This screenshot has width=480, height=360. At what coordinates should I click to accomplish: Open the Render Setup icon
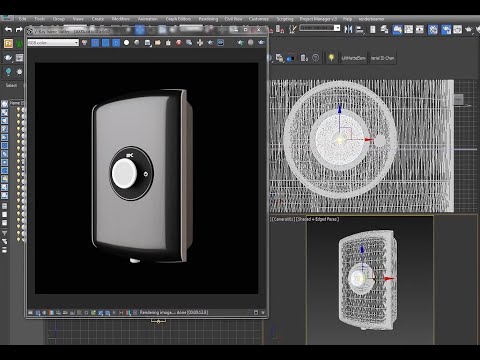pos(446,30)
